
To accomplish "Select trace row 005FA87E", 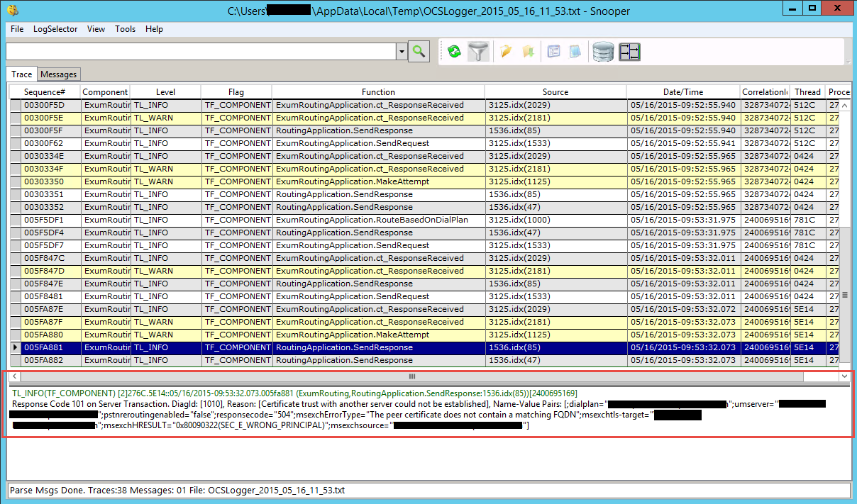I will [x=424, y=309].
